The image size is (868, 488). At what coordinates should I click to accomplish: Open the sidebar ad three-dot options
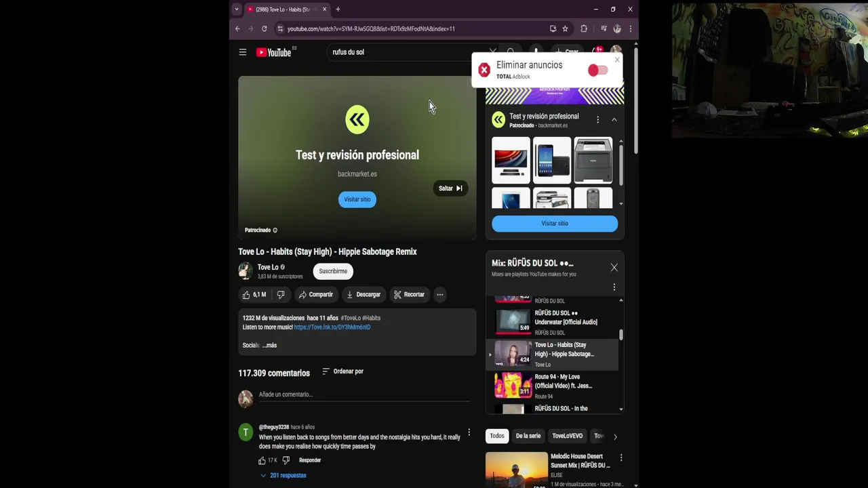click(x=597, y=120)
